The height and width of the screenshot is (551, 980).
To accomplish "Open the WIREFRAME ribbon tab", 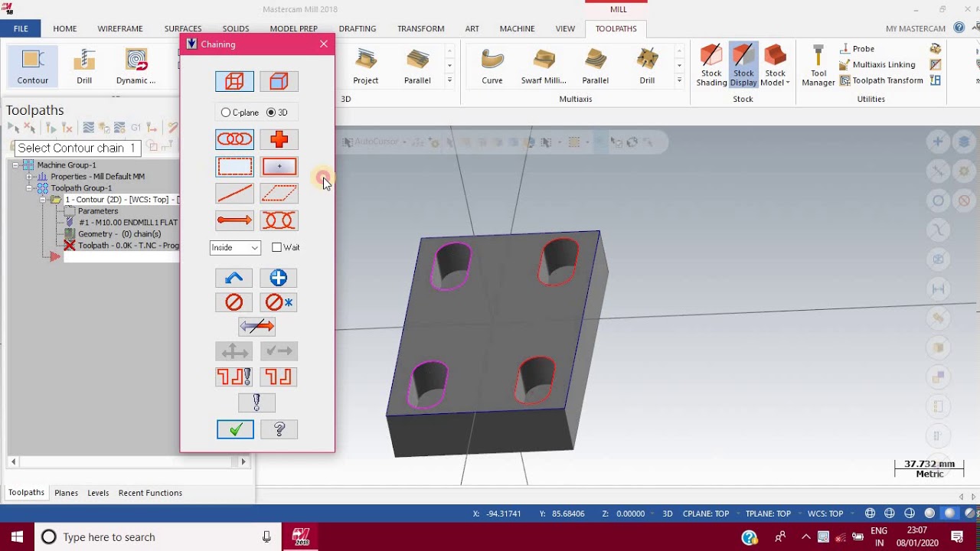I will coord(120,28).
